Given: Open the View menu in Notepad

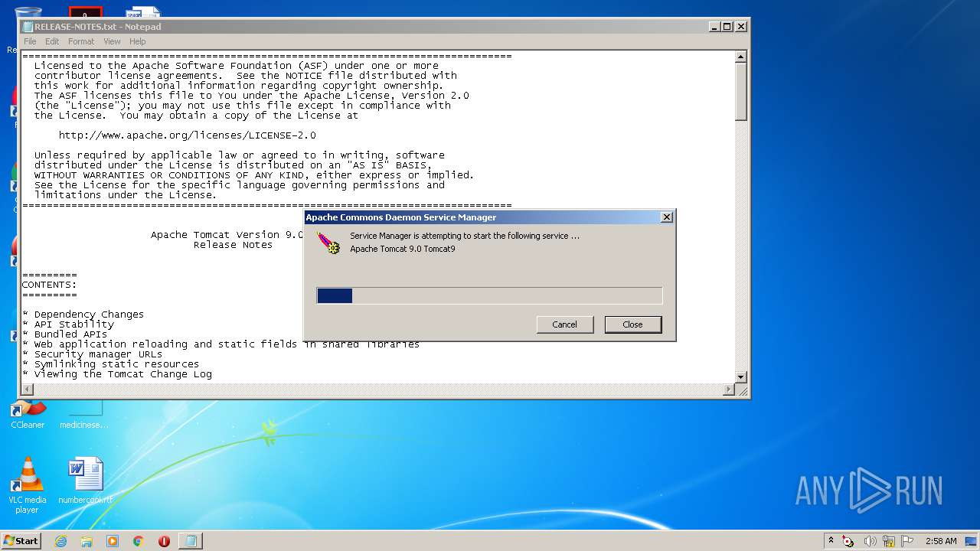Looking at the screenshot, I should (x=112, y=41).
